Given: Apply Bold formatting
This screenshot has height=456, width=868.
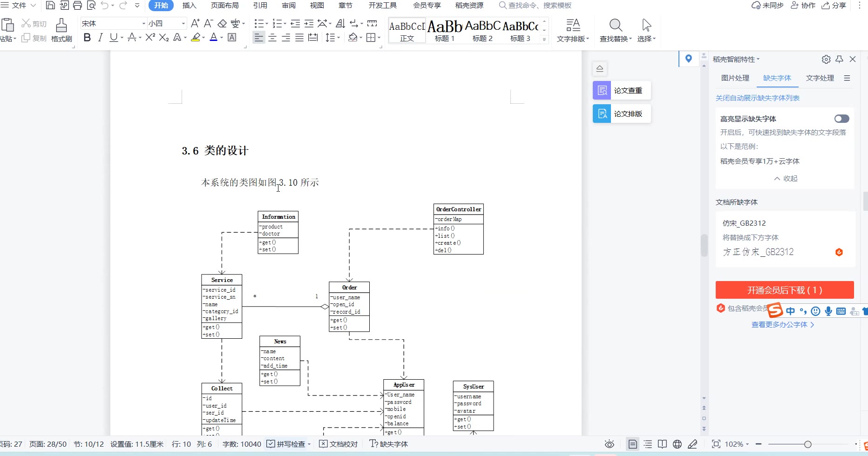Looking at the screenshot, I should pos(87,38).
